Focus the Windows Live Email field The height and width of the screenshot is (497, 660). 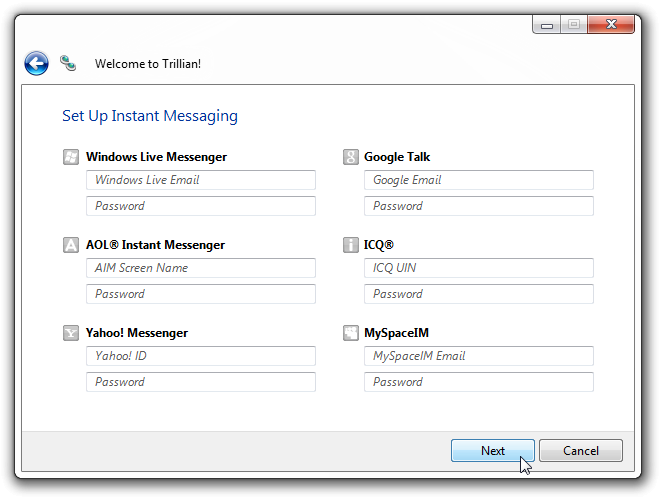pos(201,180)
